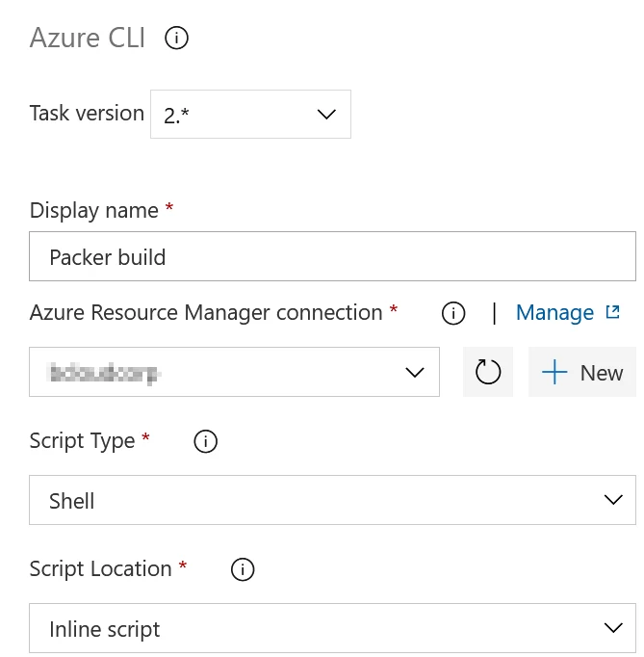Click the info icon beside Azure CLI title

coord(176,39)
